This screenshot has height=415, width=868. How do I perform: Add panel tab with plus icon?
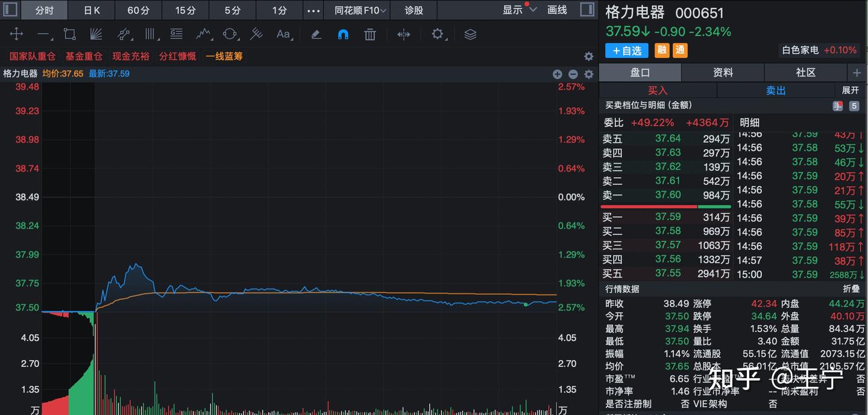point(857,73)
